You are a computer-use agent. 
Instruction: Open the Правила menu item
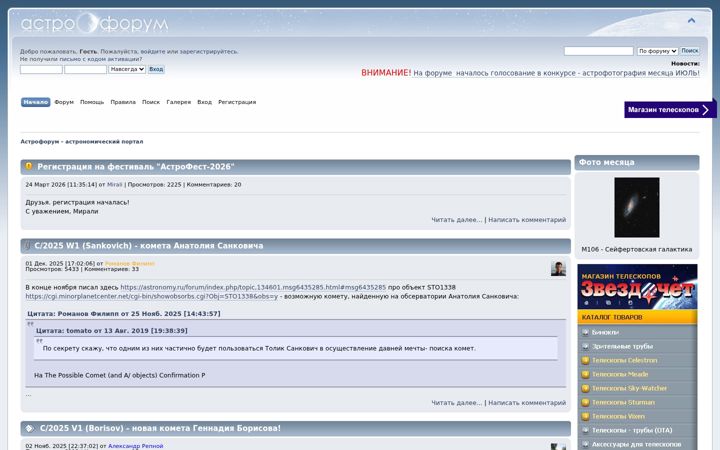coord(123,102)
